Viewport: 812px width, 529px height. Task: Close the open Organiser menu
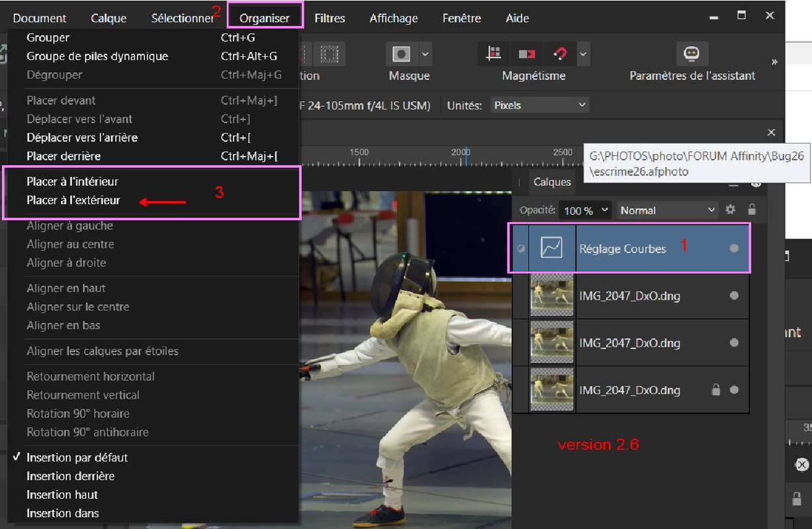coord(265,18)
